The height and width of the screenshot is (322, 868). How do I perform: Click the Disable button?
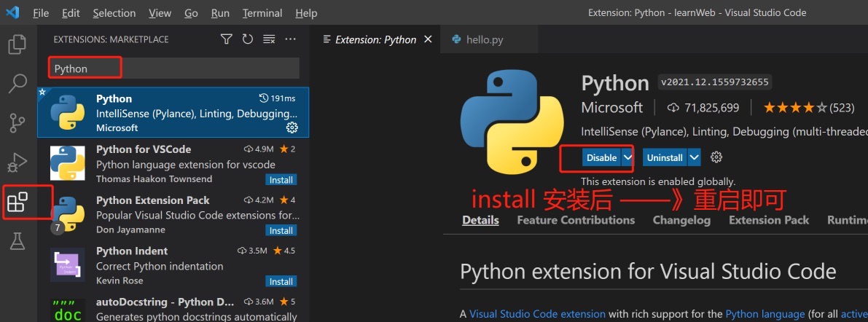tap(602, 157)
